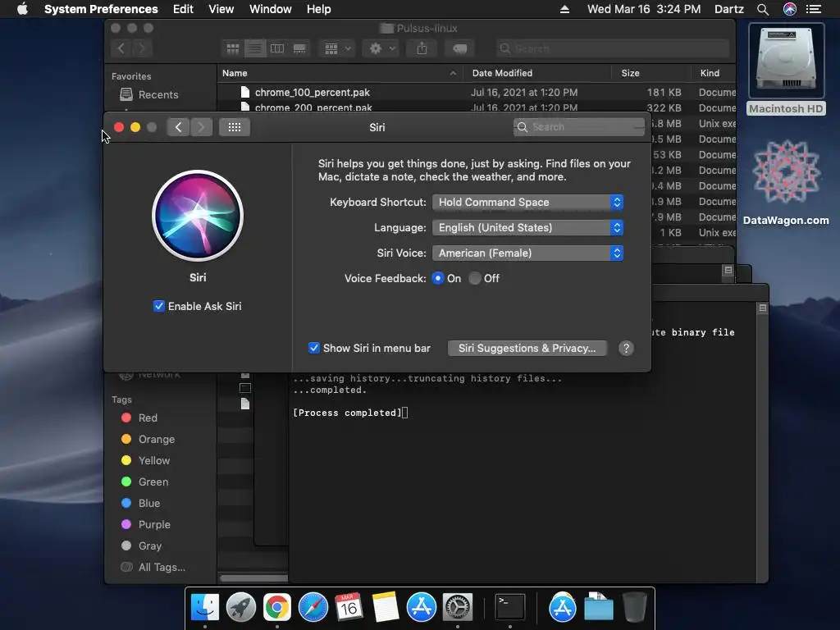Select chrome_100_percent.pak file row

[x=477, y=92]
